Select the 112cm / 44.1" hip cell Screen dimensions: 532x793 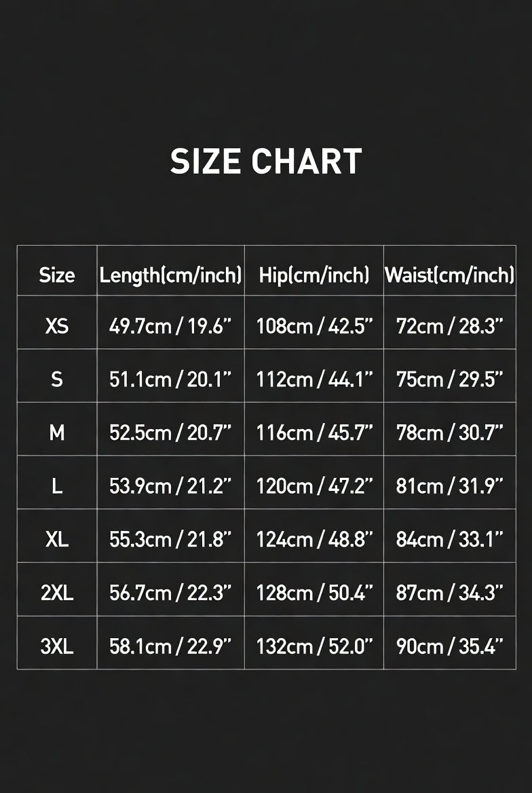(x=314, y=380)
